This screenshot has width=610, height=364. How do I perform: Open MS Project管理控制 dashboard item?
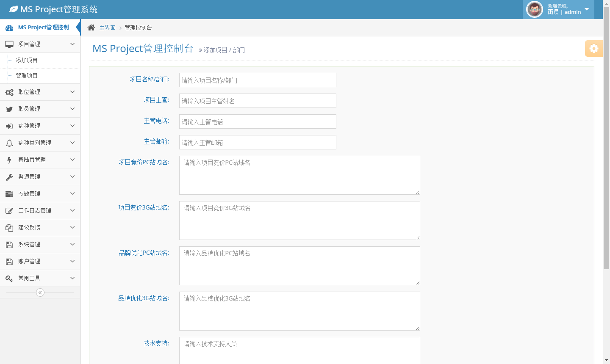[x=43, y=28]
